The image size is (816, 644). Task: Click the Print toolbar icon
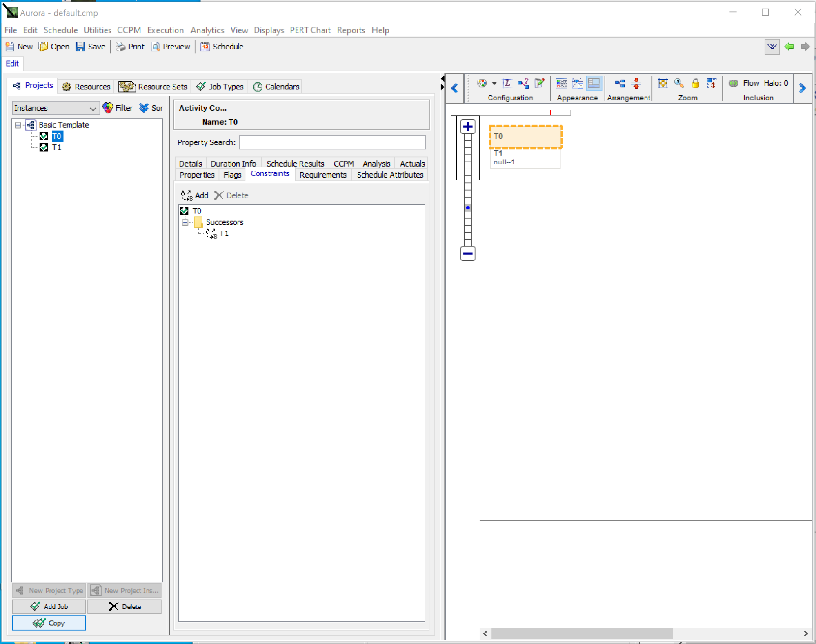pos(120,47)
